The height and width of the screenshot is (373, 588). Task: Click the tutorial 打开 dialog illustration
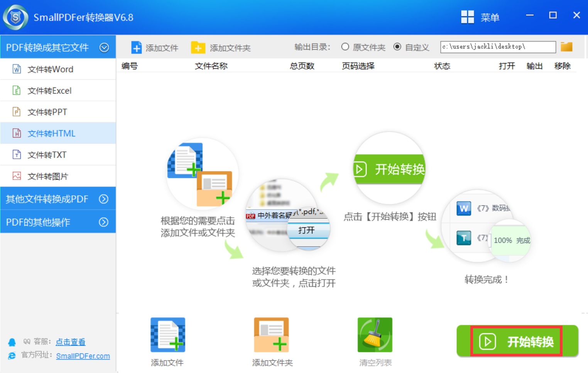288,215
